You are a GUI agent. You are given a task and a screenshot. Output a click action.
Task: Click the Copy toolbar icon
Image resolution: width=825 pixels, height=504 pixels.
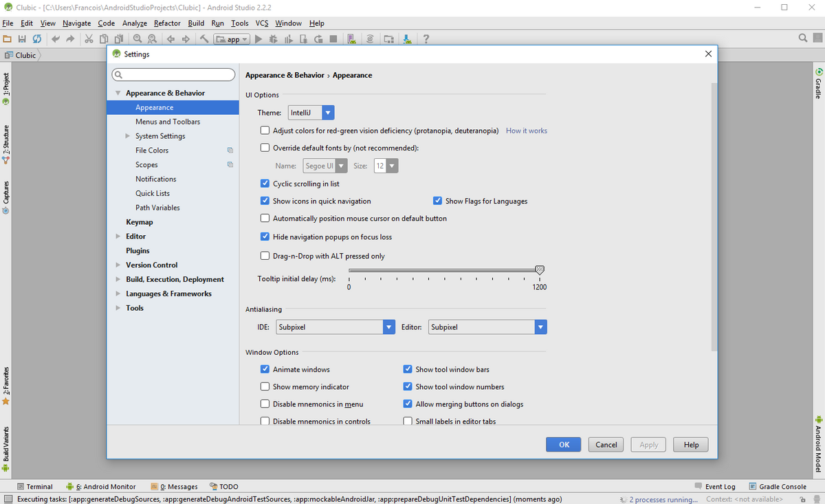(x=104, y=39)
